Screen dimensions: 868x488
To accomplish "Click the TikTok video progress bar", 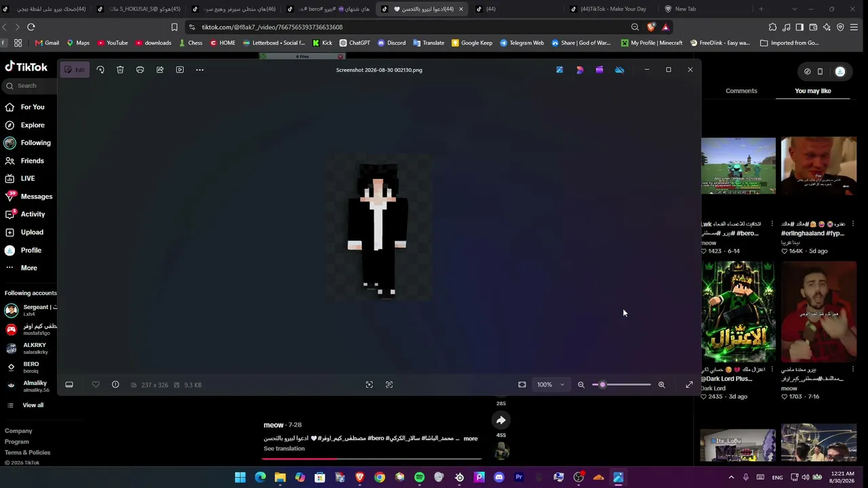I will click(372, 459).
